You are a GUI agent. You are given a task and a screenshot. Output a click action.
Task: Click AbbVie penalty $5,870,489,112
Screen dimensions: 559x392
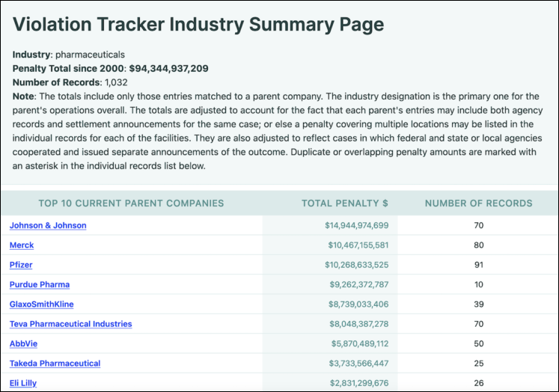(360, 343)
